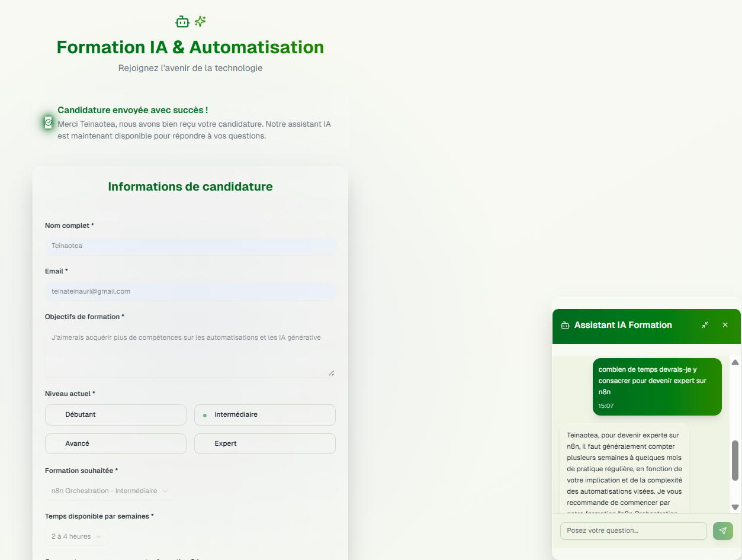Pick the Expert level option
742x560 pixels.
pos(265,443)
